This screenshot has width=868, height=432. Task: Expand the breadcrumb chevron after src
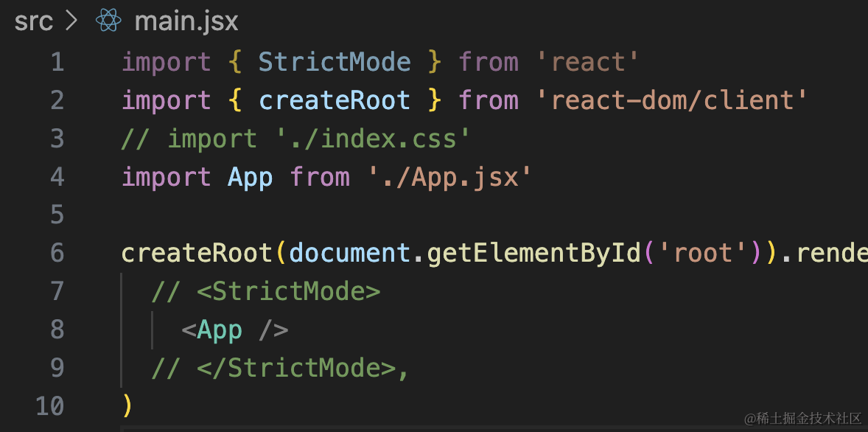pyautogui.click(x=71, y=21)
